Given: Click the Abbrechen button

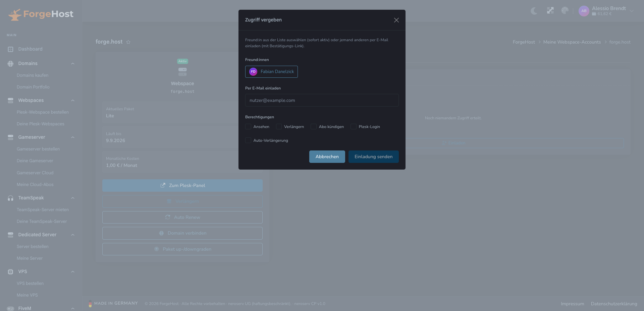Looking at the screenshot, I should point(327,157).
